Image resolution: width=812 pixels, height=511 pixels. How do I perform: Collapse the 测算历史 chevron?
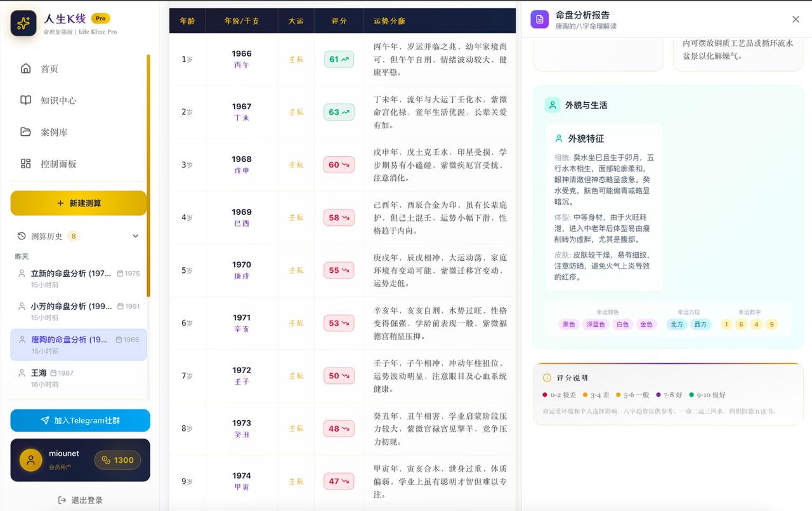pyautogui.click(x=135, y=236)
